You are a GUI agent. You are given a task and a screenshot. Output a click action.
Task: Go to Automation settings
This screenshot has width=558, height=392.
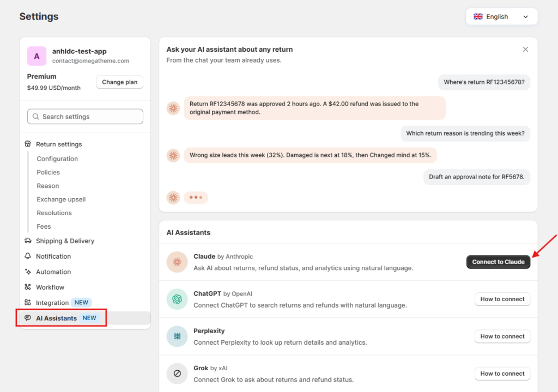tap(53, 272)
